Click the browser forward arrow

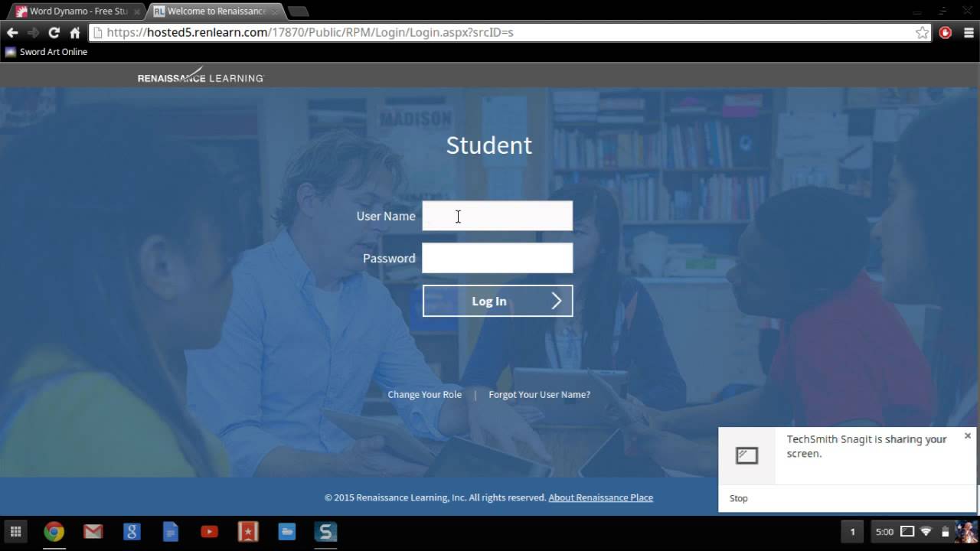33,33
